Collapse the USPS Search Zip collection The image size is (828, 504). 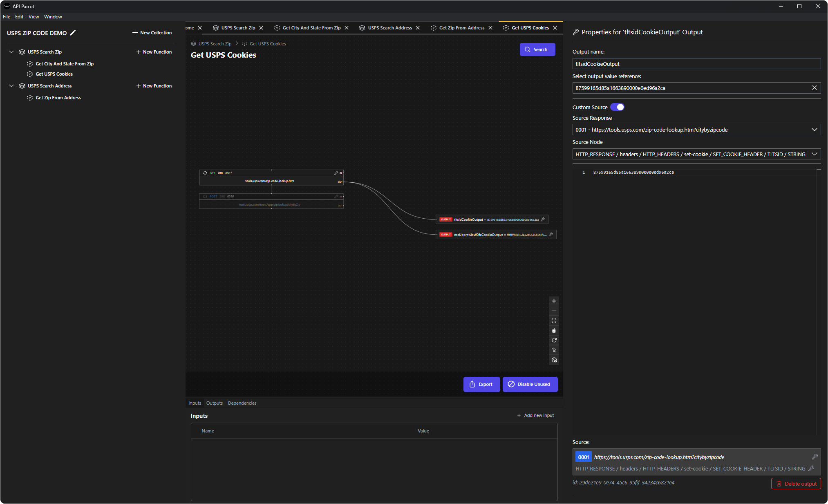(x=11, y=52)
